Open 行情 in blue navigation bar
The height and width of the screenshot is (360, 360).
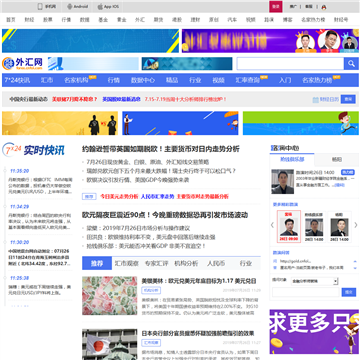[x=114, y=80]
